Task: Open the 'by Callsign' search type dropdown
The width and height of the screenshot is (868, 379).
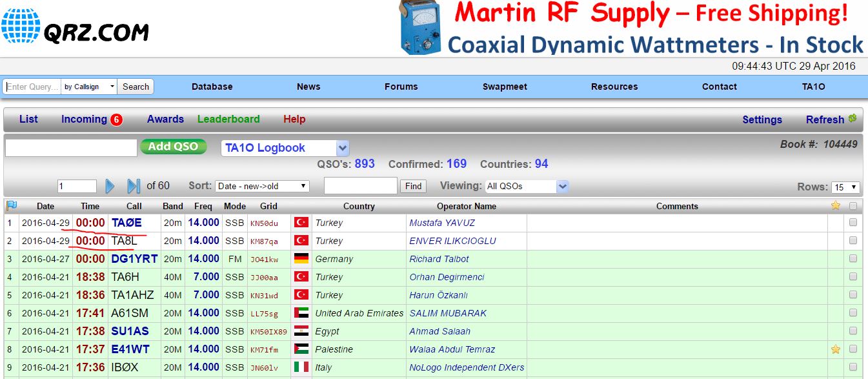Action: click(x=90, y=87)
